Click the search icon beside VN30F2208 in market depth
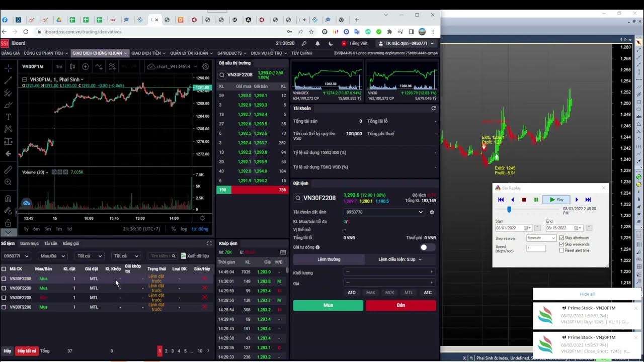The height and width of the screenshot is (362, 644). (222, 75)
